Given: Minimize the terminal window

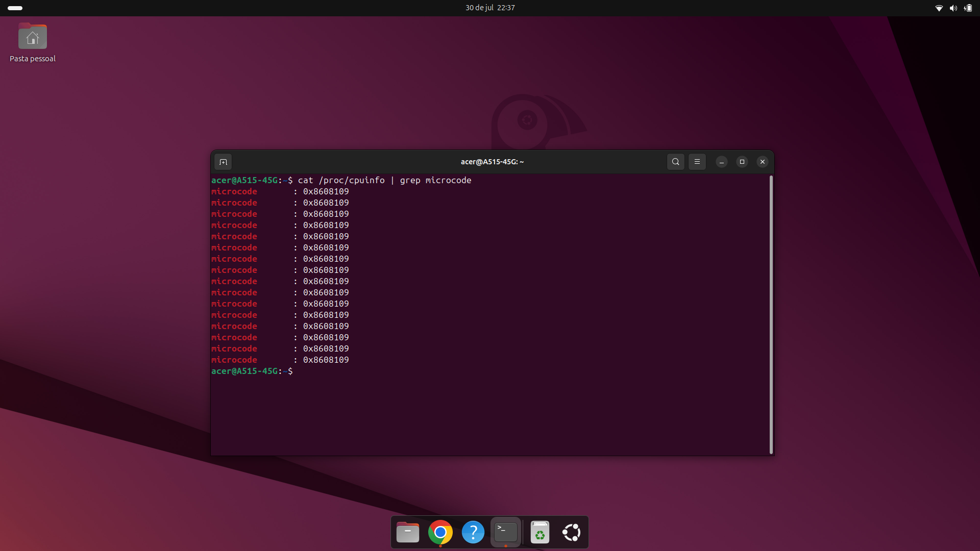Looking at the screenshot, I should pyautogui.click(x=721, y=162).
